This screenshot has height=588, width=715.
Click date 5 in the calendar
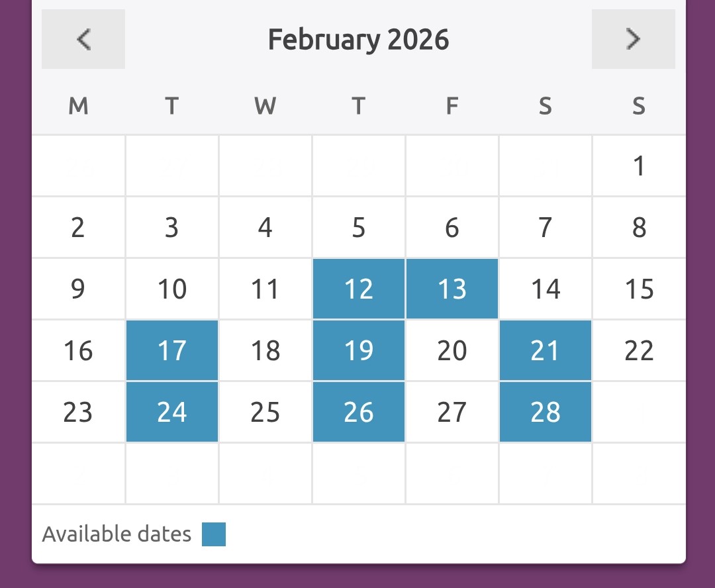[358, 228]
